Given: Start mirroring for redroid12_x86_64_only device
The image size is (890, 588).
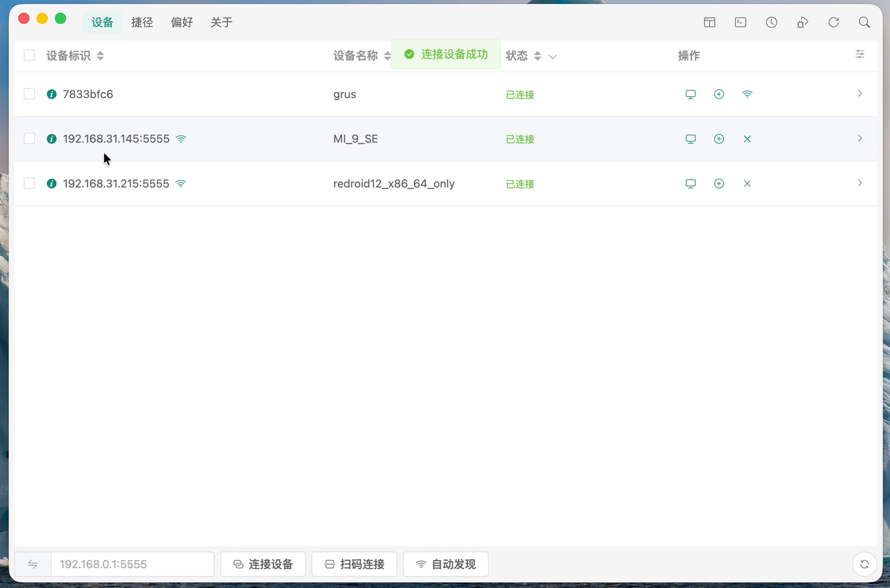Looking at the screenshot, I should point(690,184).
